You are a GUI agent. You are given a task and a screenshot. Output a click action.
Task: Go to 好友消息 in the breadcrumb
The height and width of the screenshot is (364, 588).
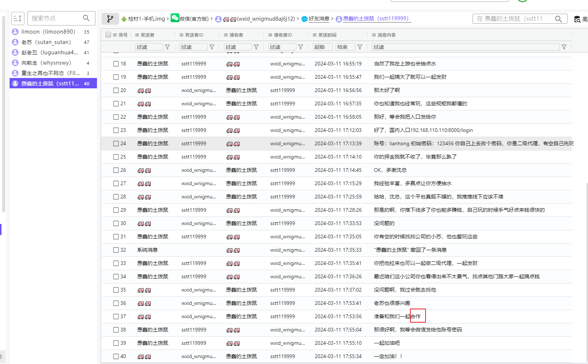tap(319, 19)
